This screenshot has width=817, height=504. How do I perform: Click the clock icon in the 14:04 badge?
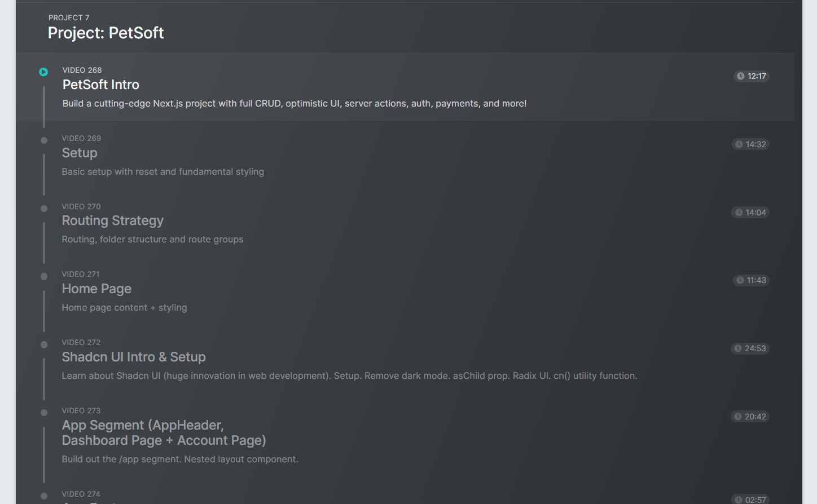[739, 213]
